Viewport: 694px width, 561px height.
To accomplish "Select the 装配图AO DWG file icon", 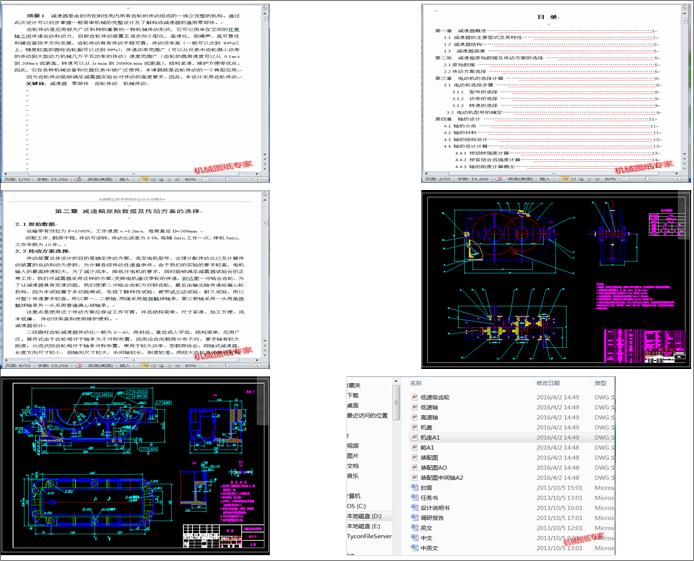I will (415, 468).
